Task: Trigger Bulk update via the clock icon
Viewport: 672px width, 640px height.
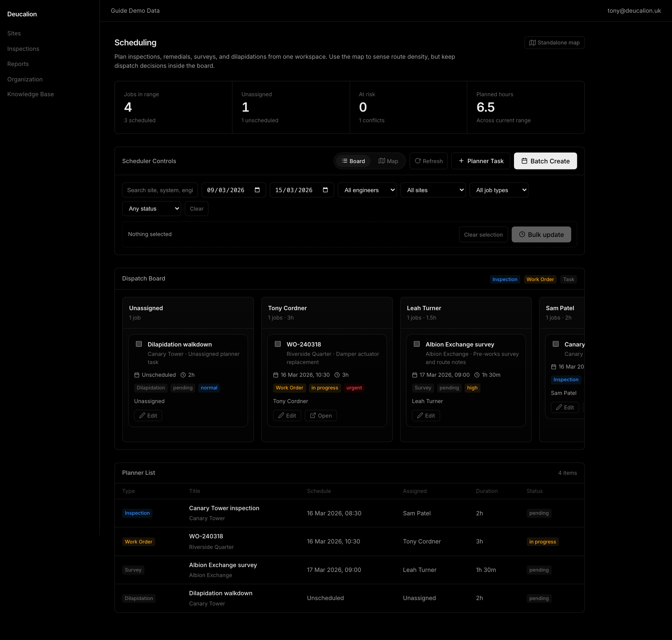Action: click(522, 235)
